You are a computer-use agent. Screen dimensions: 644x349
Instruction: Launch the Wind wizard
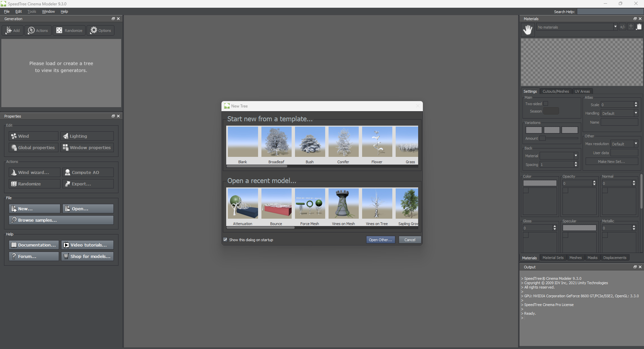35,172
